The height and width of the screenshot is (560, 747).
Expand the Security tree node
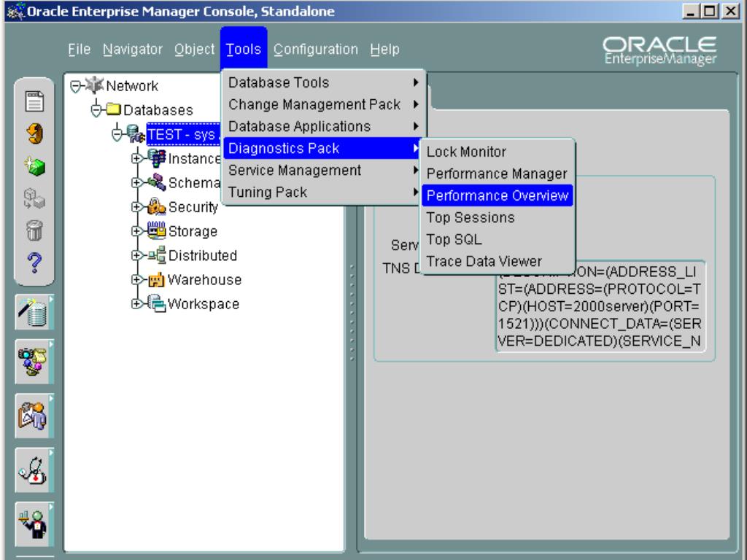pos(137,206)
